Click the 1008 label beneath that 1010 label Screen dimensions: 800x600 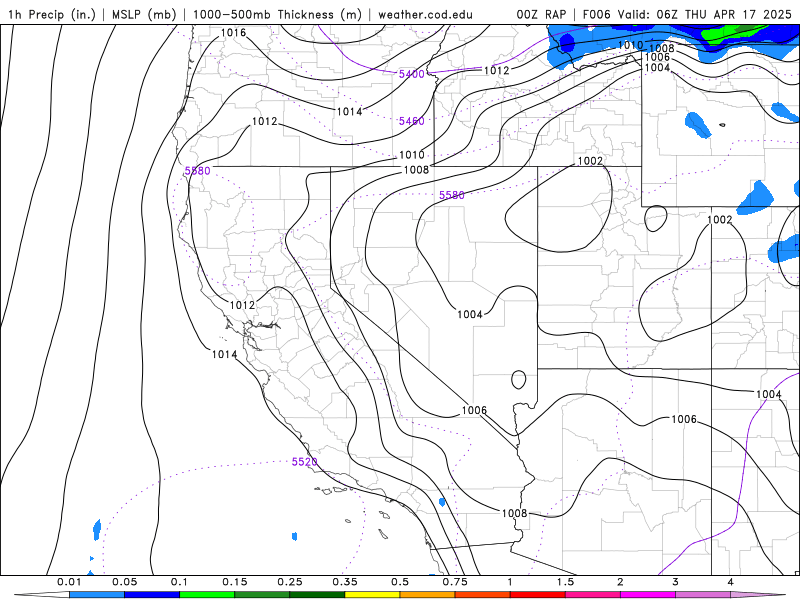point(416,170)
